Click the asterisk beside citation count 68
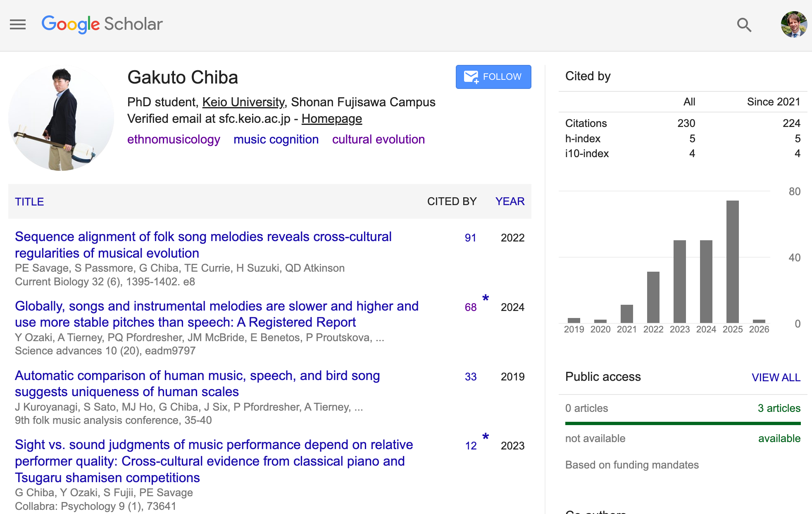 tap(486, 298)
